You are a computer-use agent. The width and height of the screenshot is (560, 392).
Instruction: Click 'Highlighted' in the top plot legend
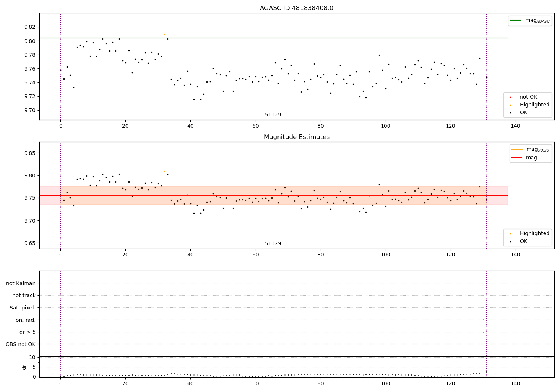tap(535, 105)
